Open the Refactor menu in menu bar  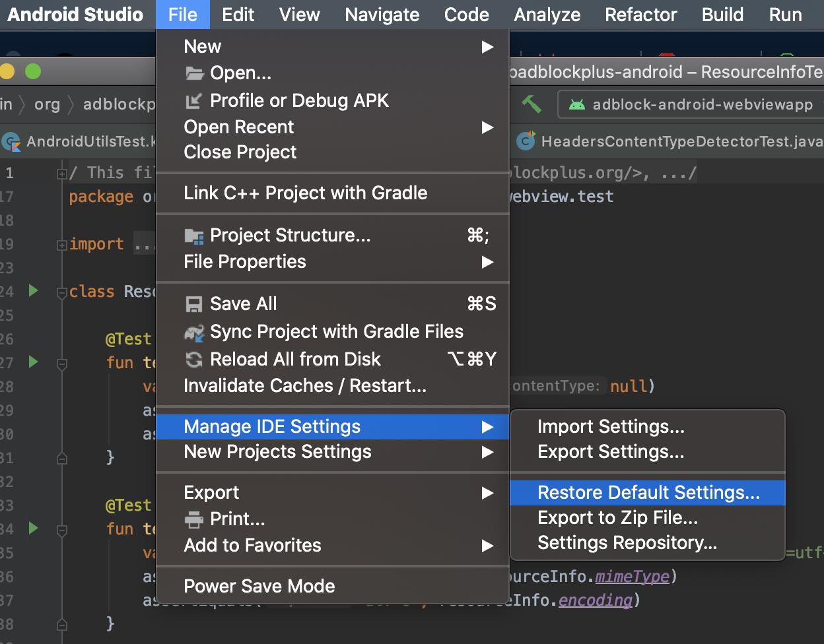pos(640,15)
